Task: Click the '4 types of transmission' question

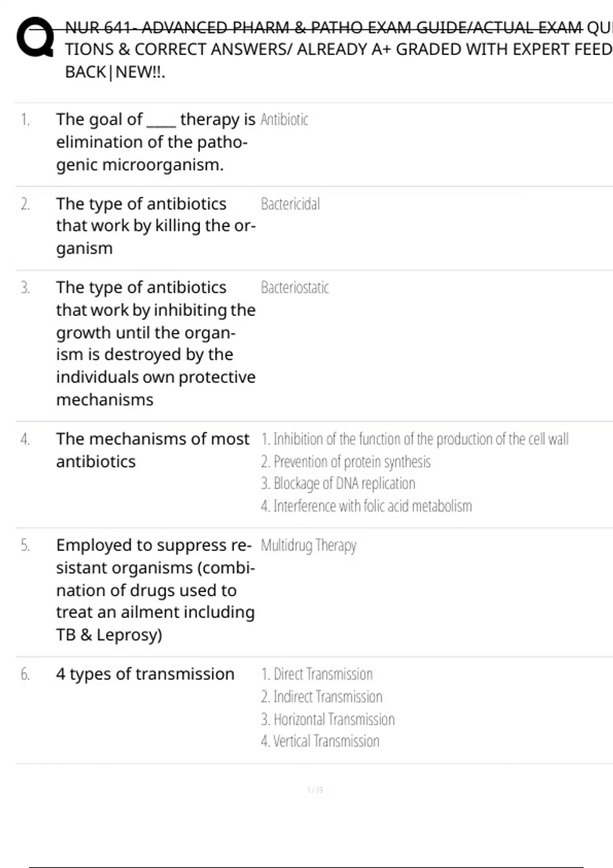Action: pyautogui.click(x=145, y=674)
